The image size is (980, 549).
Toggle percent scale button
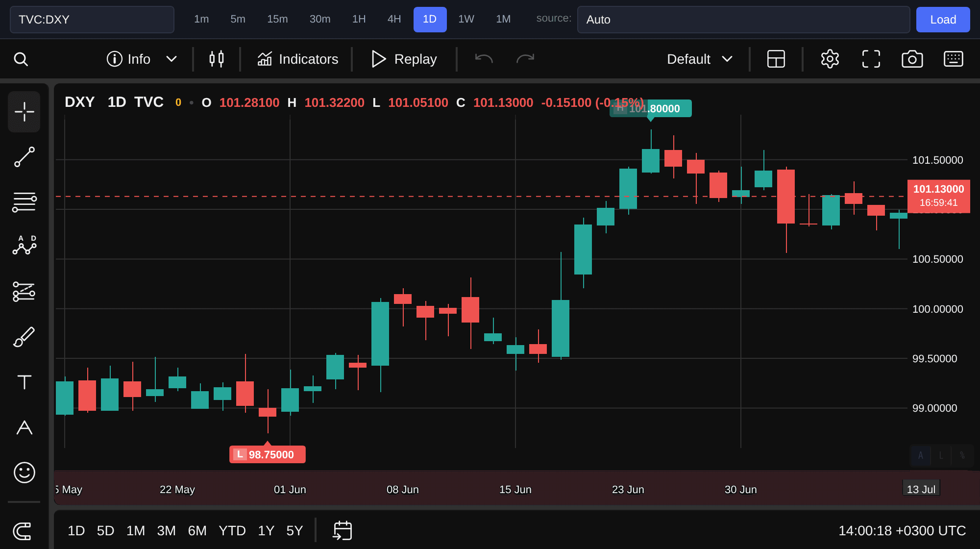(x=962, y=455)
